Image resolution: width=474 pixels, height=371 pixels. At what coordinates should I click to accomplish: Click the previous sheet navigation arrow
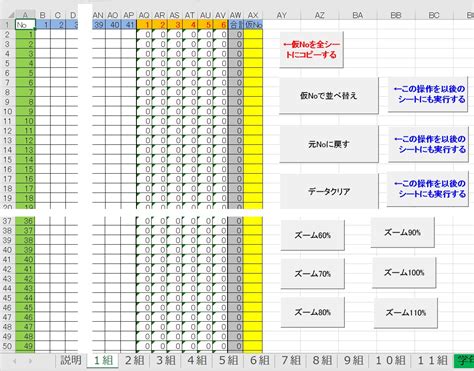15,361
